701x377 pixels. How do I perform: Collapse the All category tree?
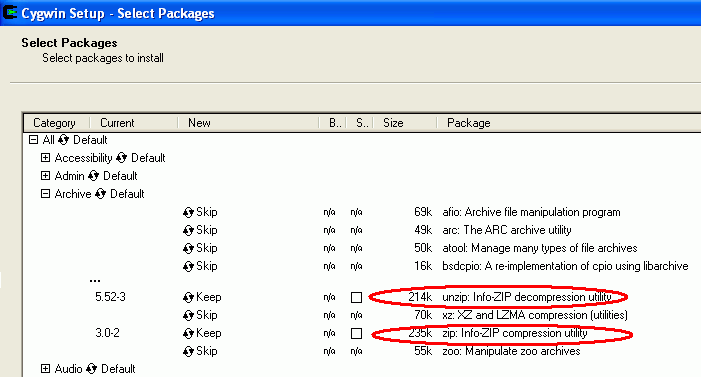[33, 140]
